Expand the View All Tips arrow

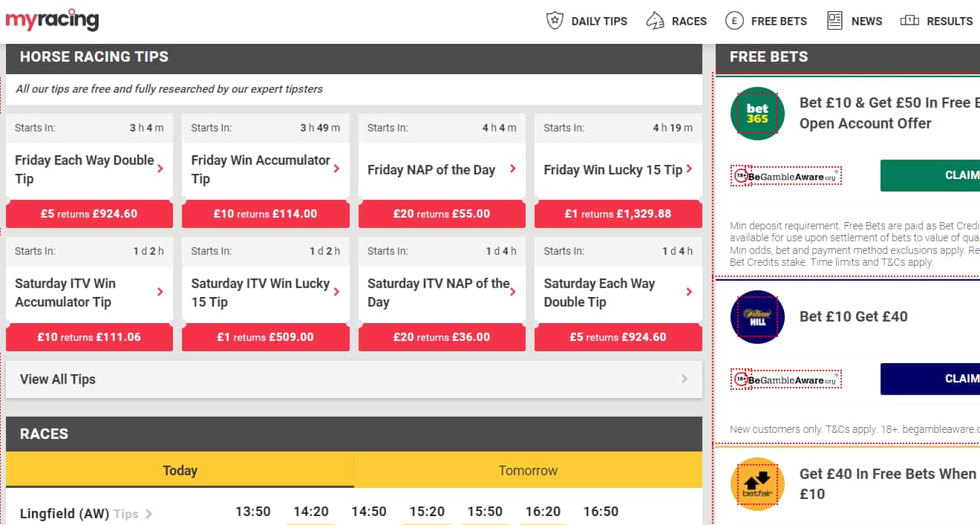(x=685, y=379)
